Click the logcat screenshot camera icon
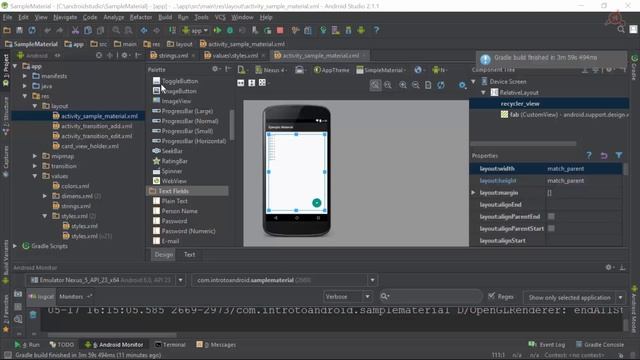Screen dimensions: 640x360 coord(18,294)
